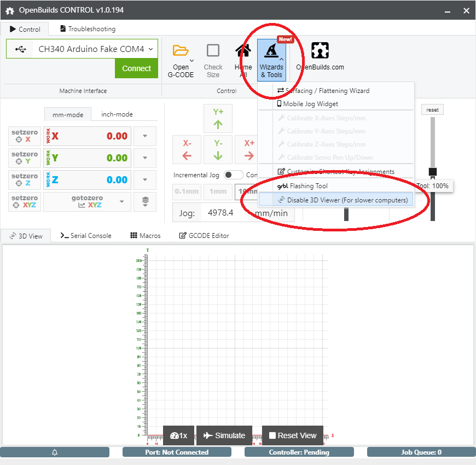The width and height of the screenshot is (476, 465).
Task: Toggle Incremental Jog to Continuous mode
Action: pyautogui.click(x=233, y=175)
